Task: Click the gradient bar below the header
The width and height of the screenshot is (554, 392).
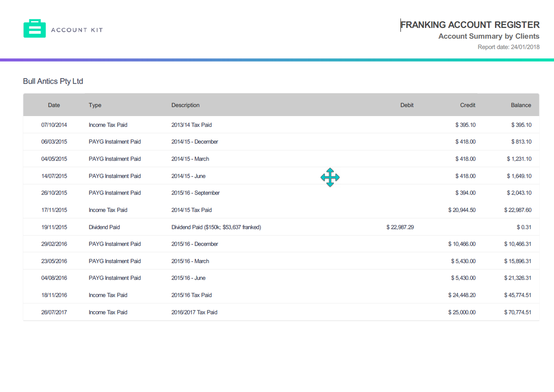Action: click(x=277, y=59)
